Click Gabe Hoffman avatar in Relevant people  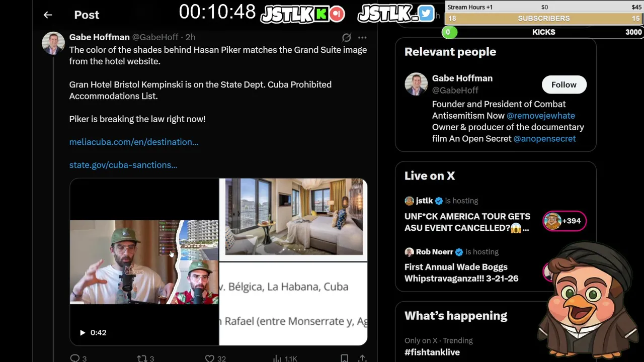click(x=416, y=84)
